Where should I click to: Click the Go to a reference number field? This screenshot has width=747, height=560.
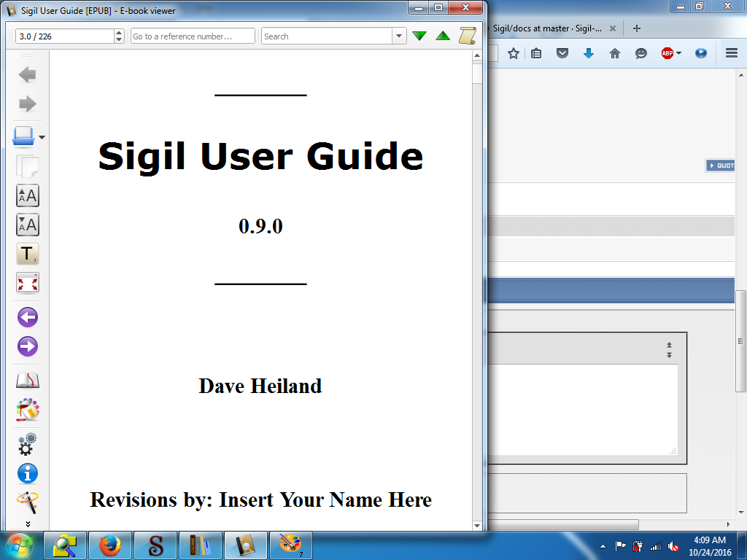(193, 36)
